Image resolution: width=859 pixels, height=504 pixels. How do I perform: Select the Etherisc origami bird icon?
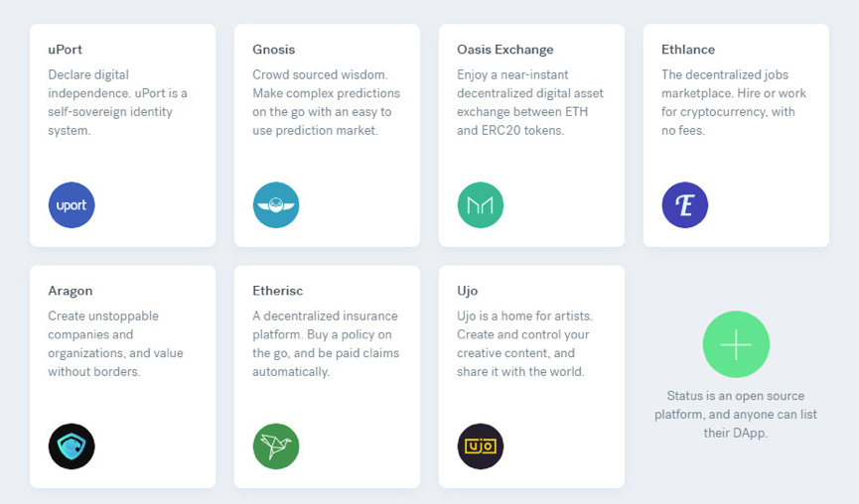276,446
